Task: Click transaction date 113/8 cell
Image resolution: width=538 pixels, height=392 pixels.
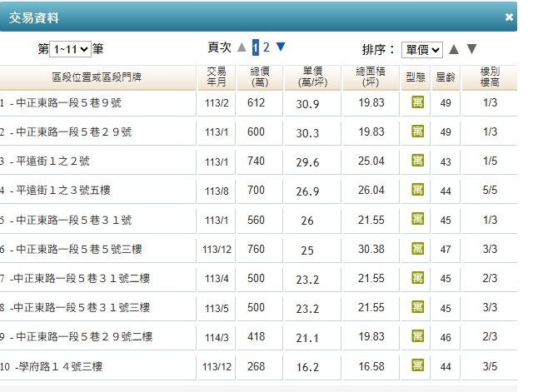Action: pyautogui.click(x=217, y=191)
